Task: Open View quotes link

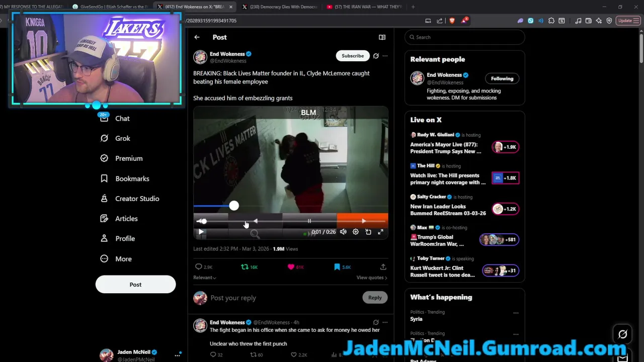Action: click(372, 278)
